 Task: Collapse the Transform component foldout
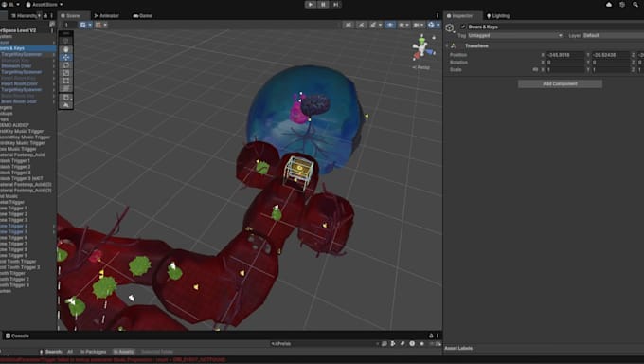447,45
